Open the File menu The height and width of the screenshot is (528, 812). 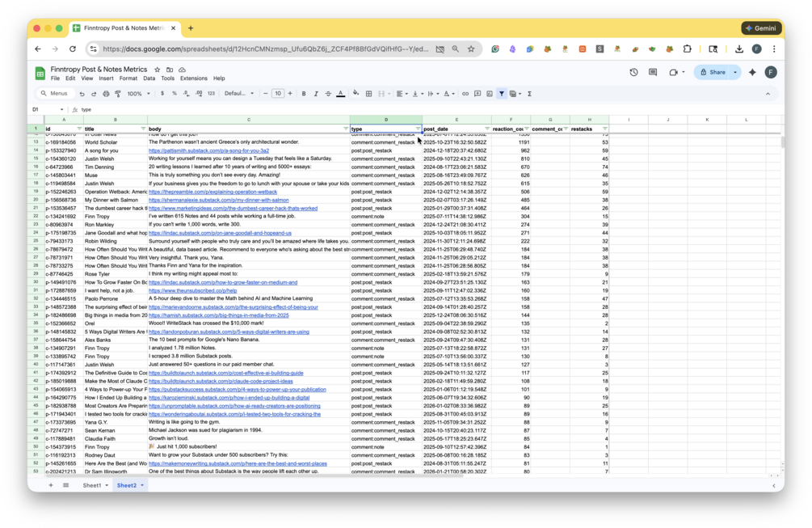(x=56, y=78)
